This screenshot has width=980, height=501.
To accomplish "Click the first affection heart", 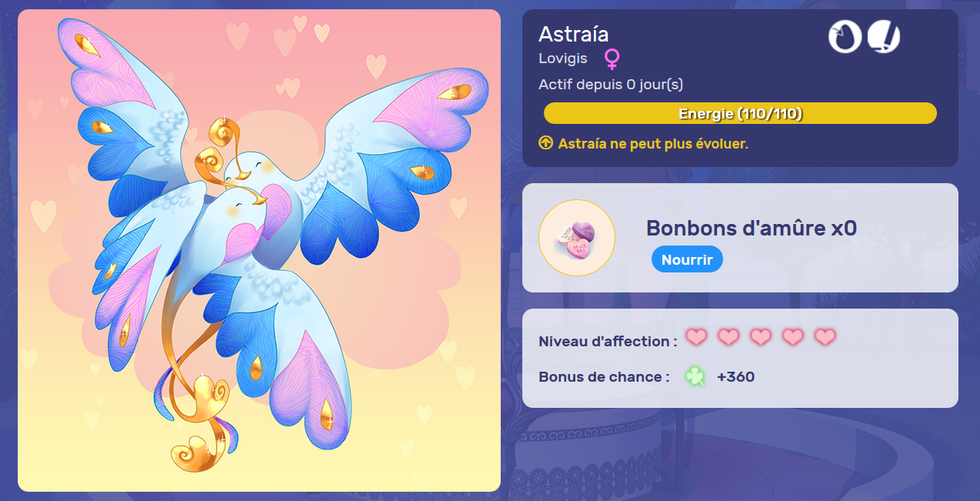I will coord(696,337).
